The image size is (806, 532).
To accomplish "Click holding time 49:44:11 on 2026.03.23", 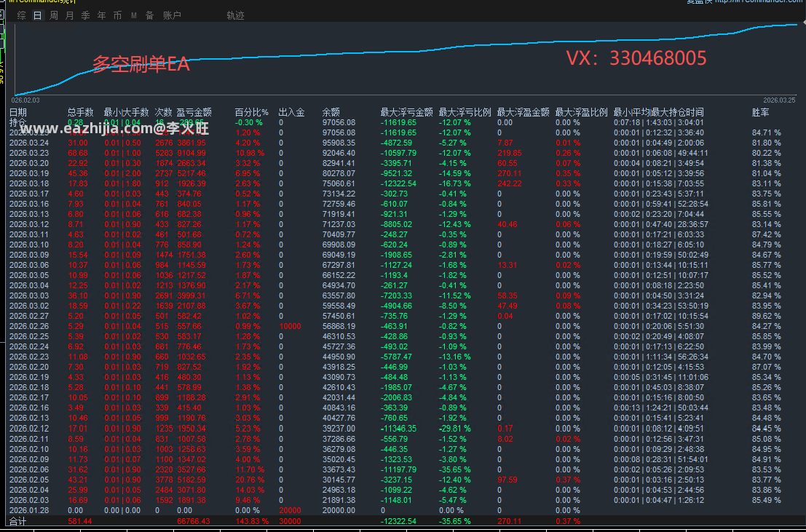I will (x=692, y=153).
